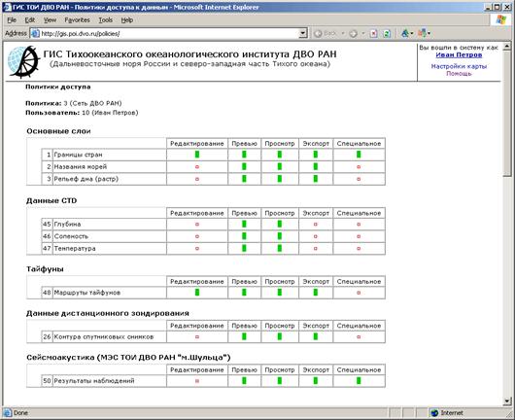Open the address bar dropdown arrow

point(303,33)
